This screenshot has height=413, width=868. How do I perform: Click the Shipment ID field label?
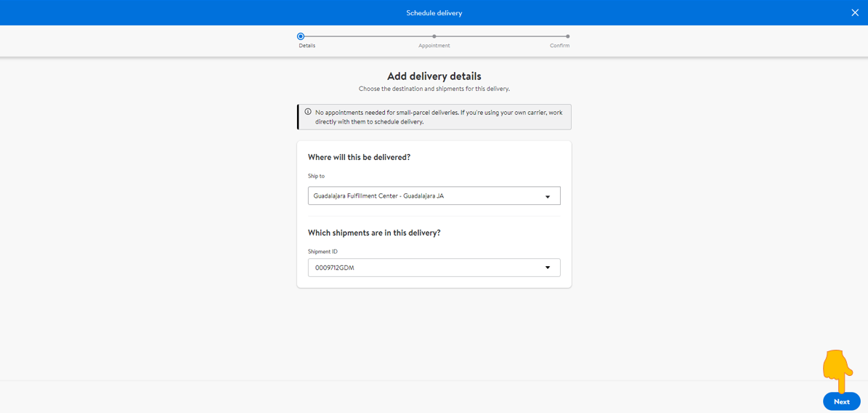[x=323, y=251]
